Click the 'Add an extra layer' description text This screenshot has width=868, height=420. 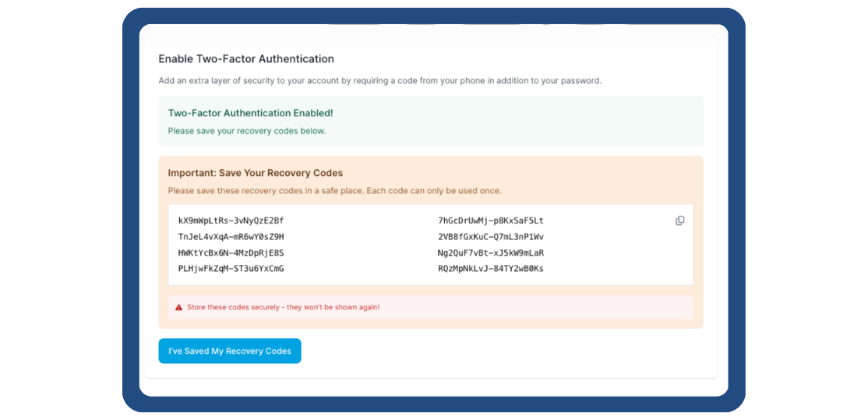[x=379, y=80]
